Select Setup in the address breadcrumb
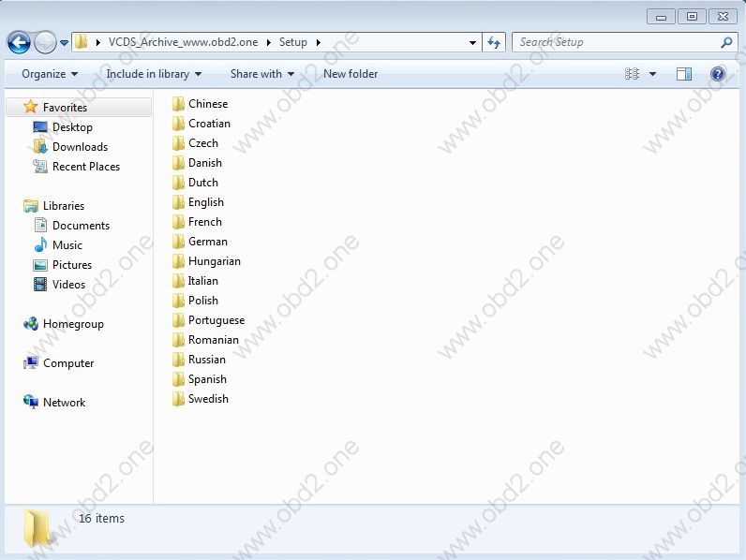 [x=292, y=42]
